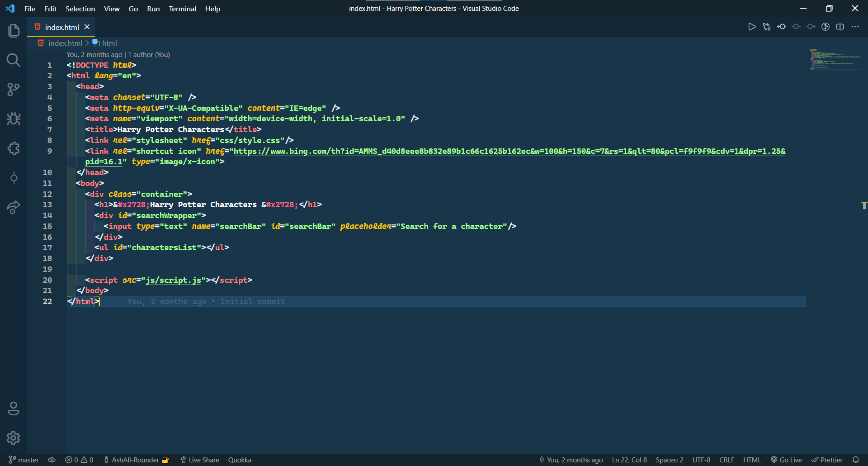Viewport: 868px width, 466px height.
Task: Close the index.html tab
Action: point(87,27)
